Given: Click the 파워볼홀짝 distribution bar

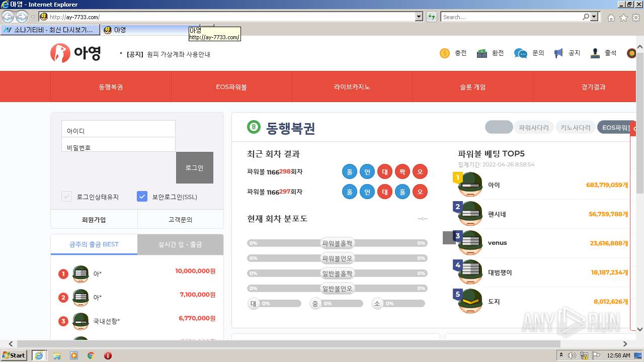Looking at the screenshot, I should (x=337, y=243).
